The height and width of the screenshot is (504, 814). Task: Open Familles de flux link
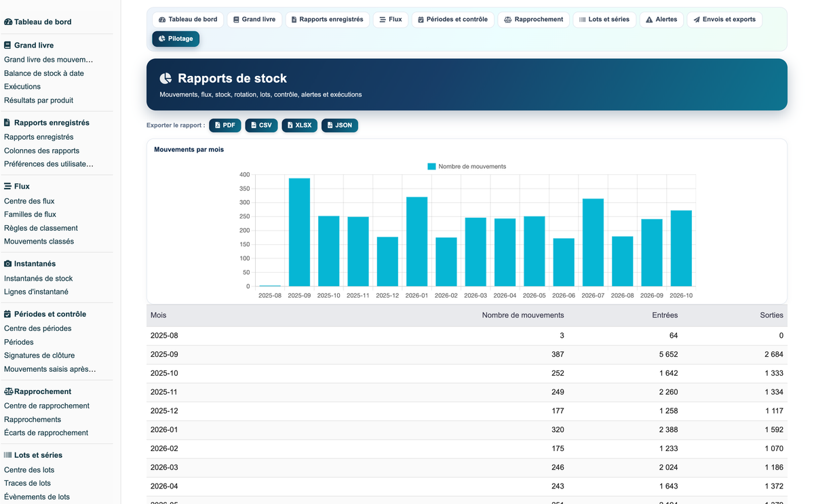coord(31,214)
